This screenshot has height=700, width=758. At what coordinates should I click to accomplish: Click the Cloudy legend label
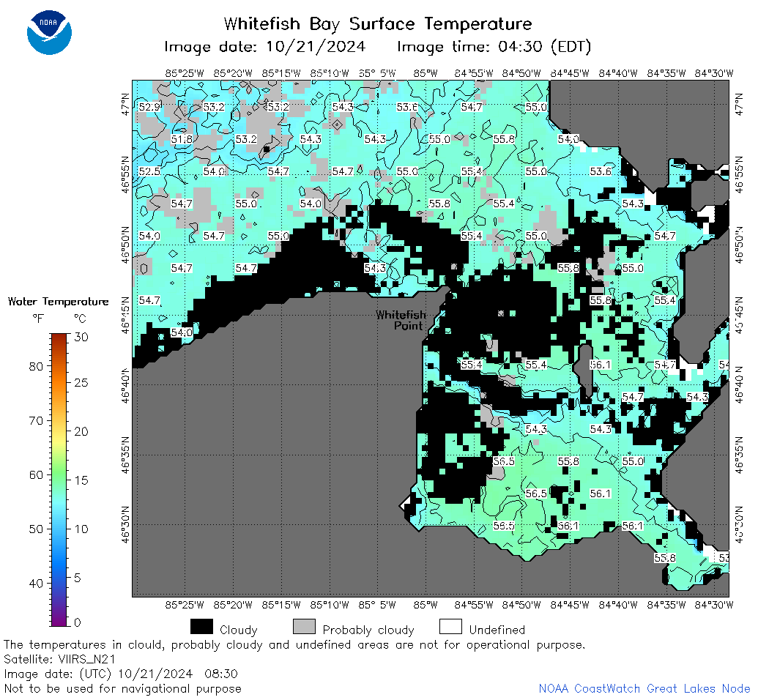tap(238, 630)
